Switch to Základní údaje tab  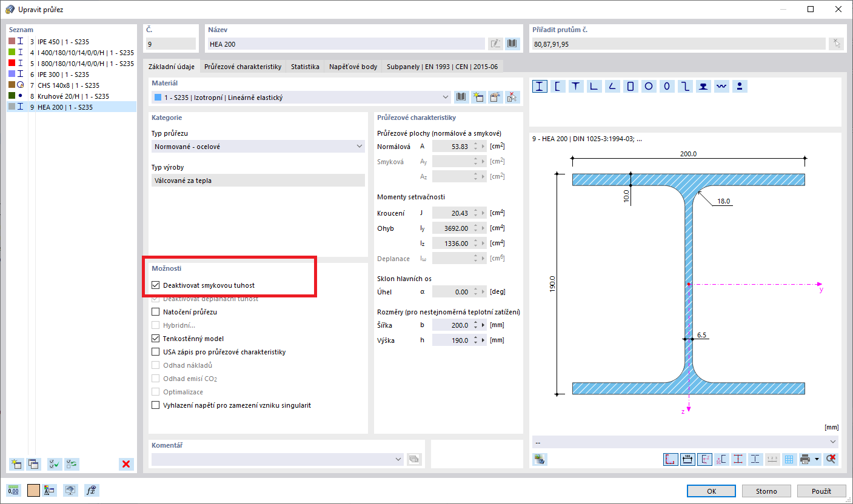point(172,67)
